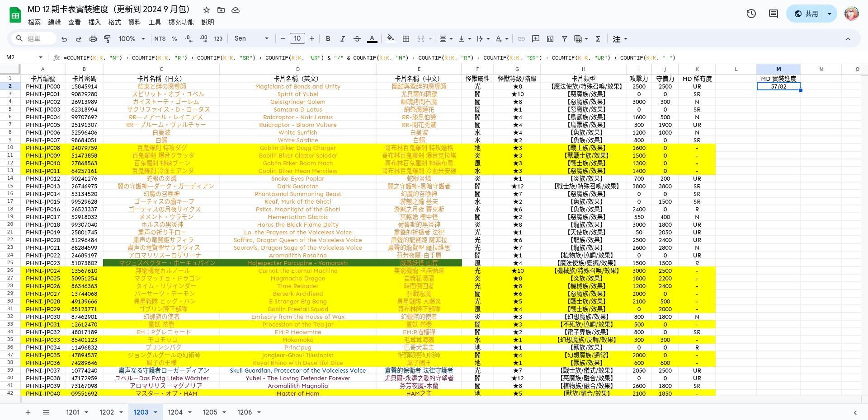The image size is (868, 420).
Task: Open the zoom 100% dropdown
Action: click(132, 39)
